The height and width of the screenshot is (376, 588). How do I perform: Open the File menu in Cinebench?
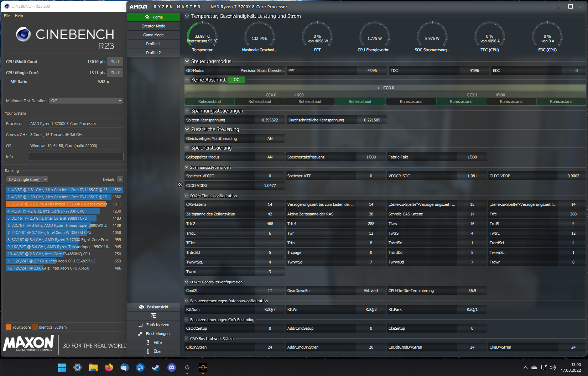point(7,16)
